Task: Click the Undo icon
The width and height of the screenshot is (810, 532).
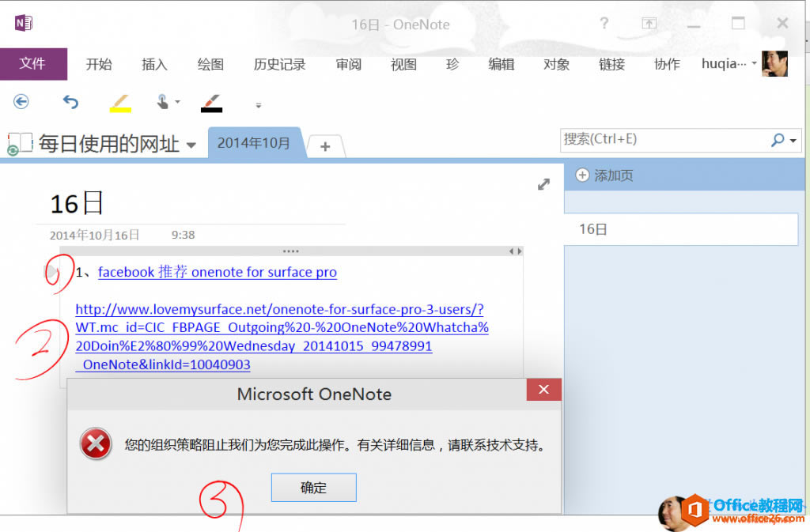Action: (x=70, y=101)
